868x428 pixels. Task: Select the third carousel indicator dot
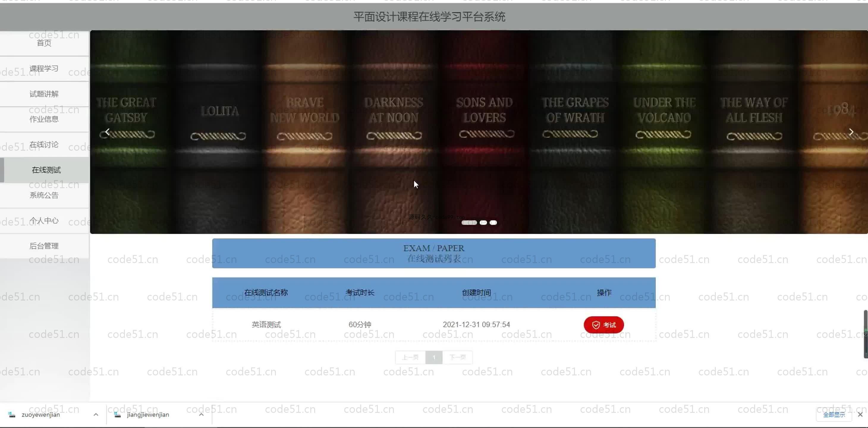pyautogui.click(x=493, y=222)
